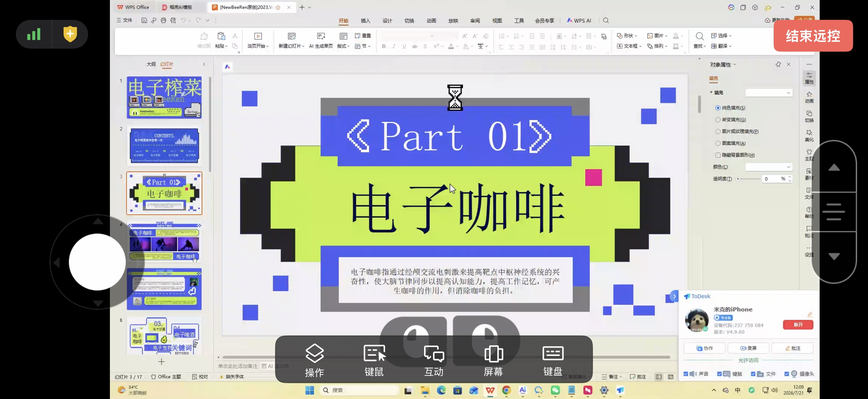Switch to the 设计 ribbon tab

(387, 21)
